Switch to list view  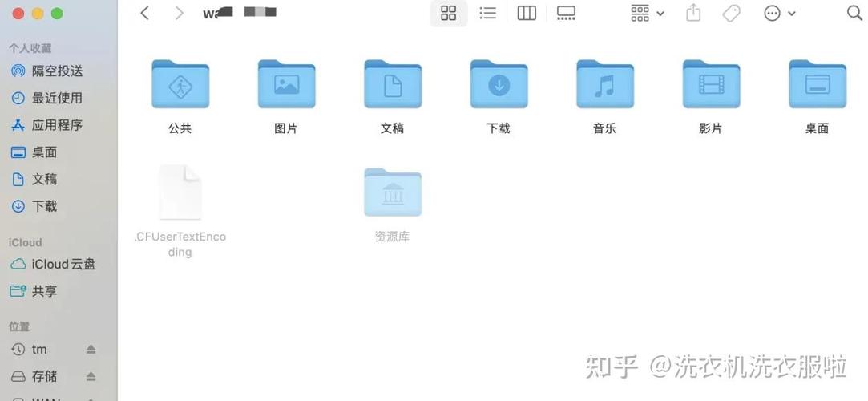(x=487, y=14)
